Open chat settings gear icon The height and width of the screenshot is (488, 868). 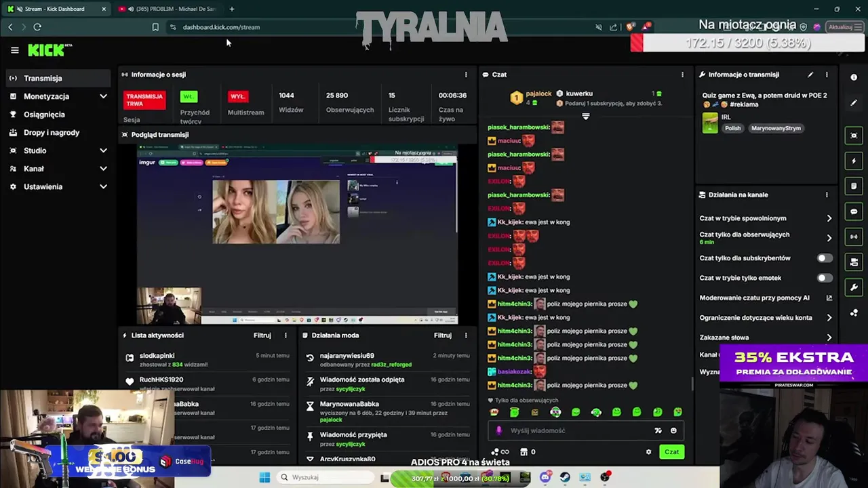point(648,452)
